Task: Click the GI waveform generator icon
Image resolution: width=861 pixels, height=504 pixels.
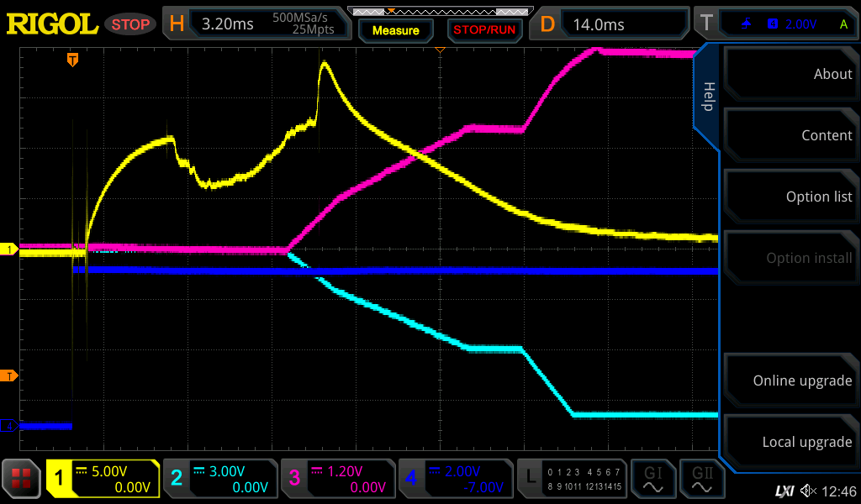Action: [653, 479]
